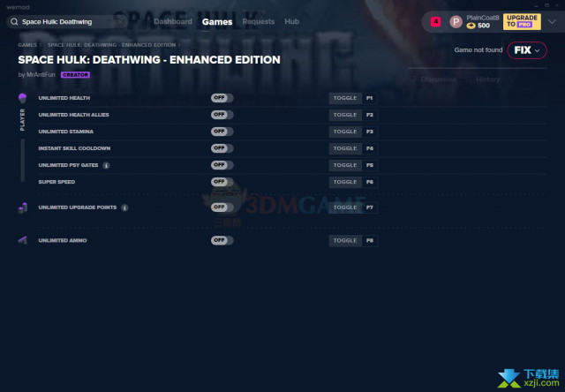Screen dimensions: 565x392
Task: Toggle Unlimited Health Allies switch
Action: coord(222,115)
